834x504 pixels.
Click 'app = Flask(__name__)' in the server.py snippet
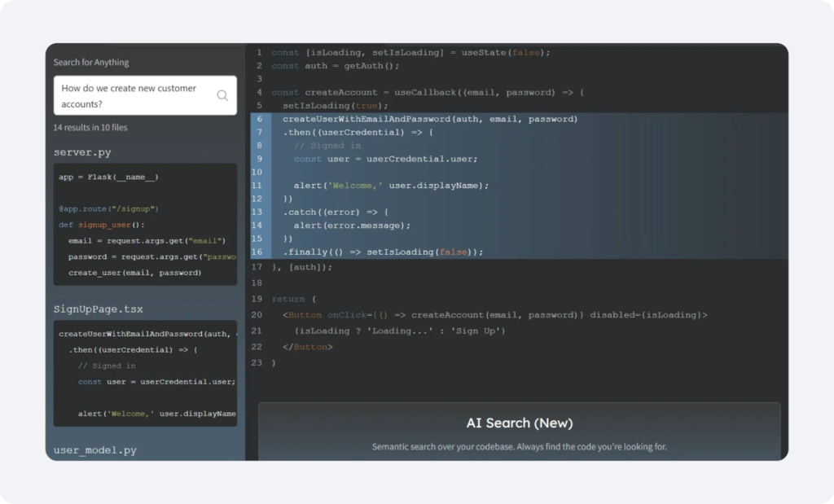pyautogui.click(x=108, y=177)
